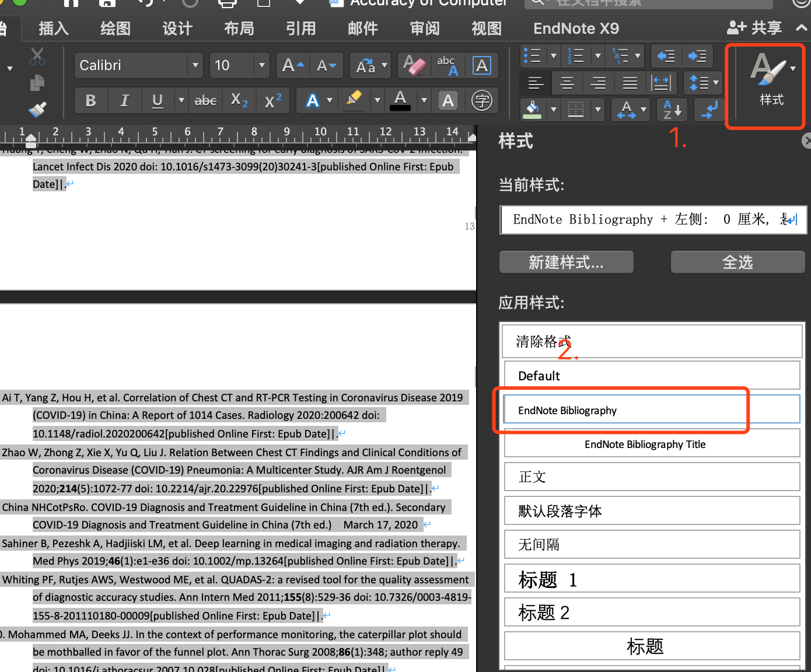Switch to the EndNote X9 ribbon tab

click(576, 28)
